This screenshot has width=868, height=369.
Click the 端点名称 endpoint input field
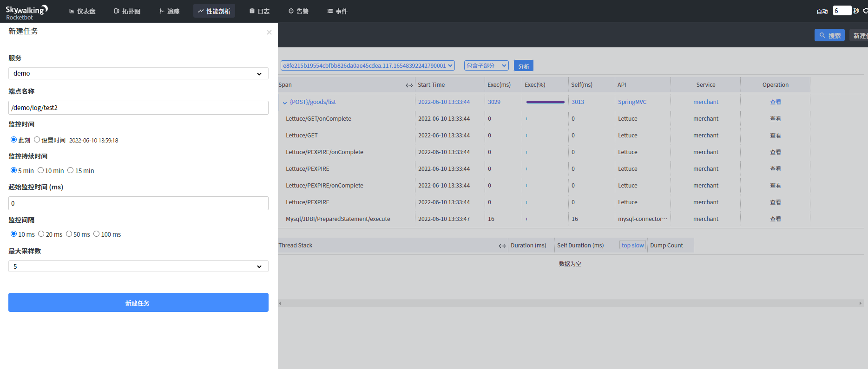point(138,108)
